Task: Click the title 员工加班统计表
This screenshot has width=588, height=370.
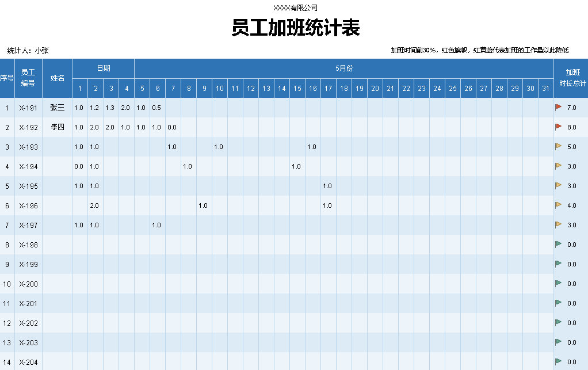Action: point(296,28)
